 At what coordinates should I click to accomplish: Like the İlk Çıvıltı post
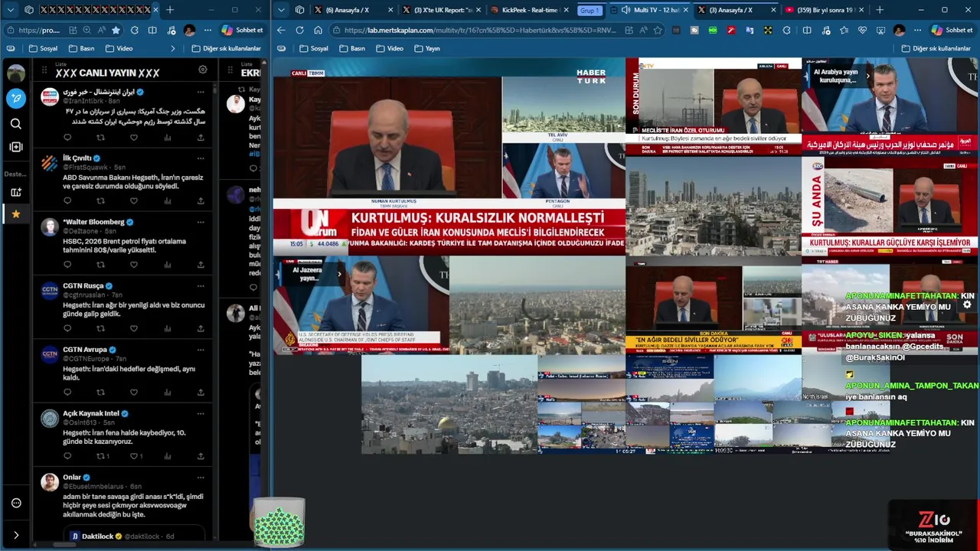(134, 201)
